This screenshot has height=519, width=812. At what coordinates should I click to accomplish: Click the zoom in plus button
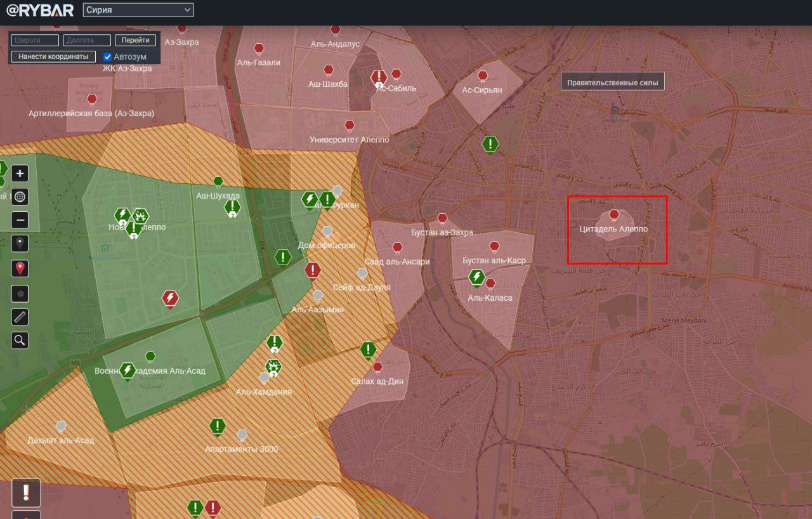pos(20,173)
